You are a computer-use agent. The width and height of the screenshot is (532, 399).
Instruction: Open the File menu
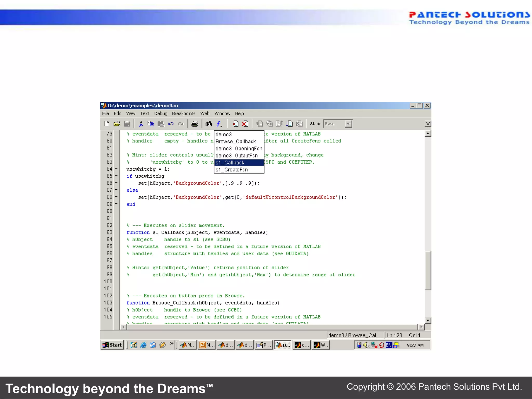[x=105, y=114]
